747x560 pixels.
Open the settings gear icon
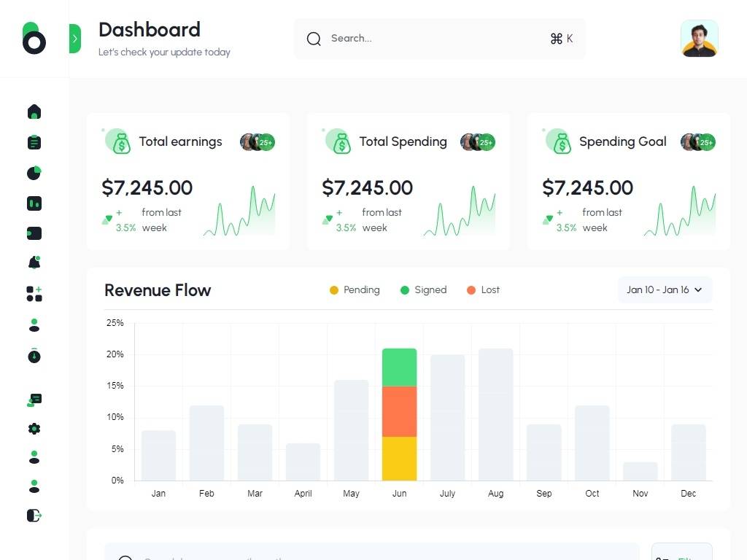34,429
